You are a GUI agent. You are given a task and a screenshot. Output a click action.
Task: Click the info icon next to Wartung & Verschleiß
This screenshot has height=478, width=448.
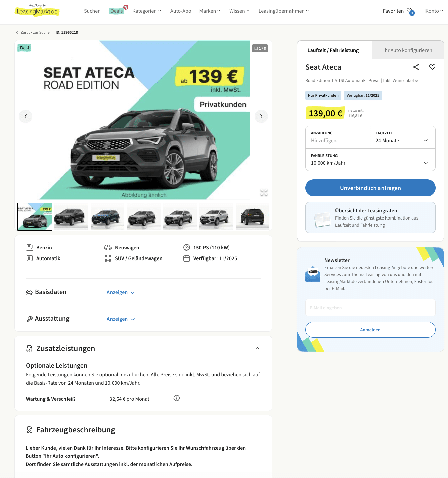[177, 398]
